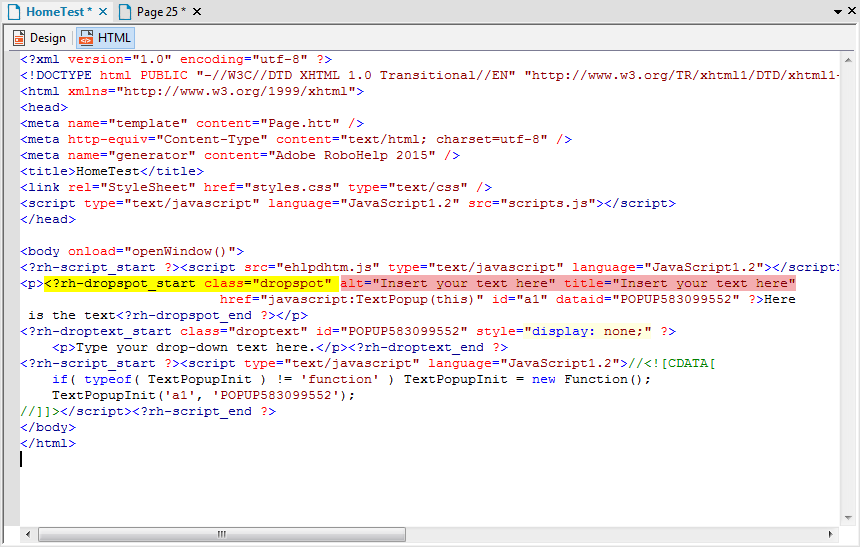Image resolution: width=860 pixels, height=547 pixels.
Task: Click the title HomeTest line
Action: click(x=112, y=171)
